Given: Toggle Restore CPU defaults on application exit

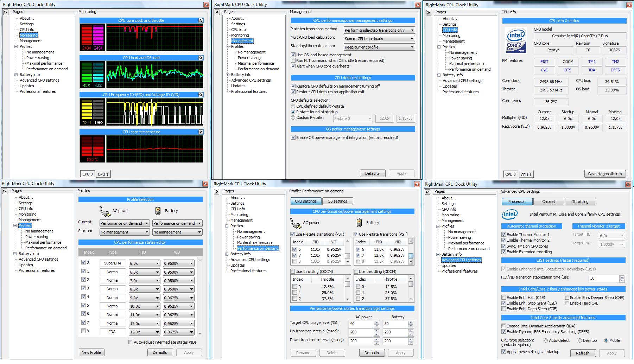Looking at the screenshot, I should [293, 92].
